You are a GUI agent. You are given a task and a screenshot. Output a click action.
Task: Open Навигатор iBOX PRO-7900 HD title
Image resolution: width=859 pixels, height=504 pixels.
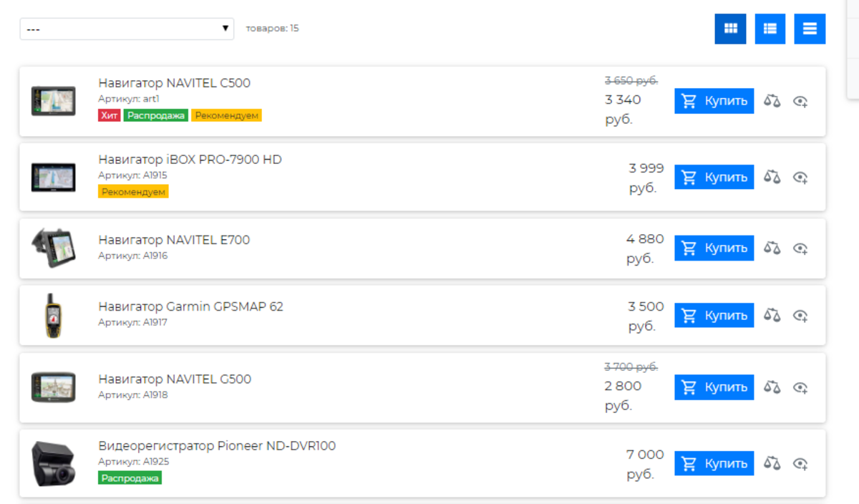[x=190, y=160]
